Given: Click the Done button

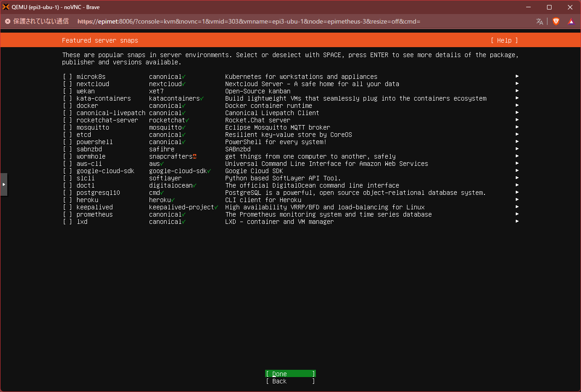Looking at the screenshot, I should (290, 374).
